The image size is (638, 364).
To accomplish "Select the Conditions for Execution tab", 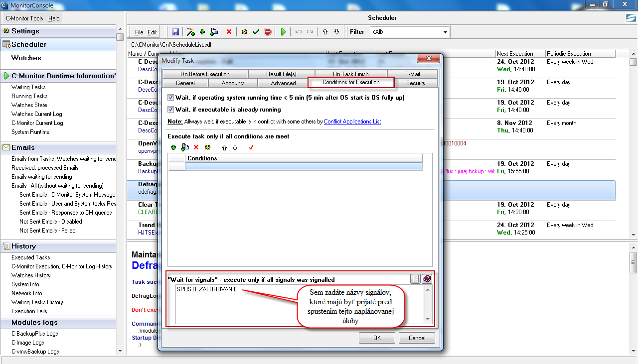I will 351,82.
